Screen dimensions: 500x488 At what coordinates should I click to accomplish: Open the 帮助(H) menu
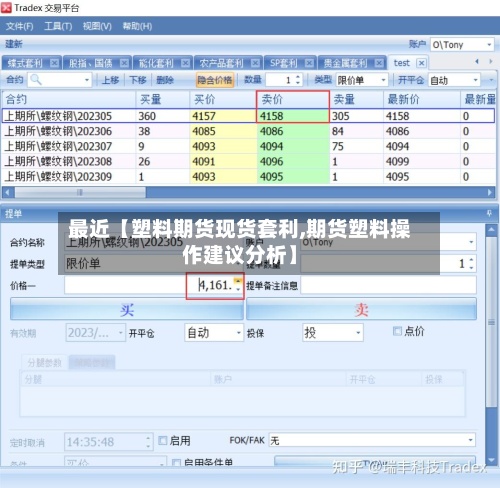coord(137,26)
